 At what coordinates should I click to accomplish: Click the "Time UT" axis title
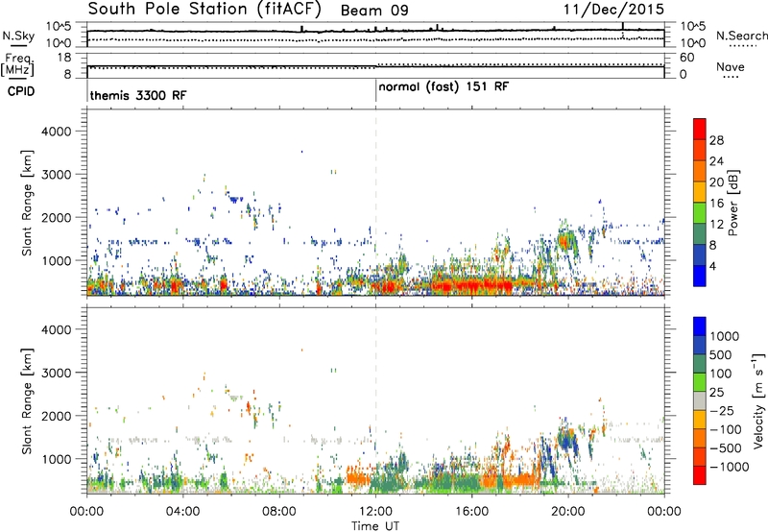click(375, 526)
